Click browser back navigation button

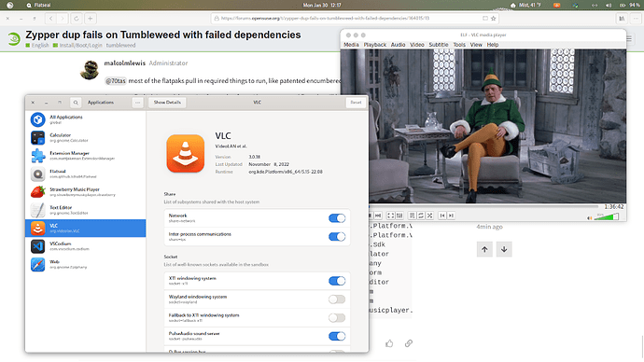pyautogui.click(x=50, y=19)
